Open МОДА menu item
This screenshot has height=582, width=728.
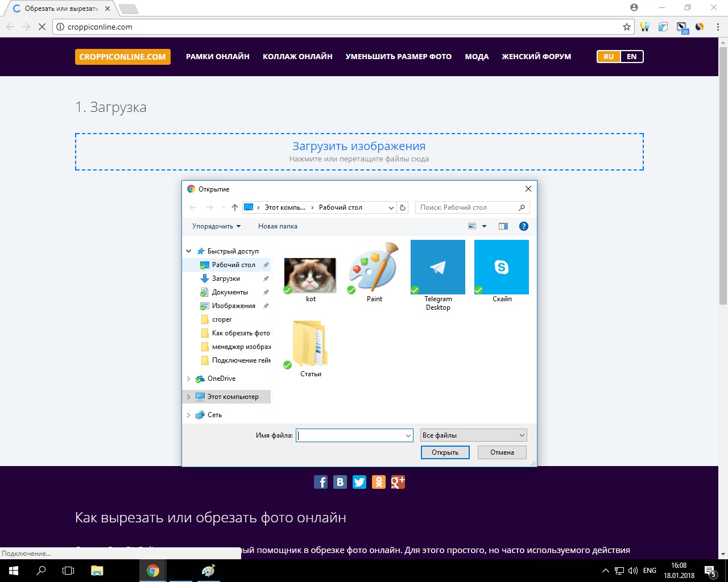[x=477, y=57]
